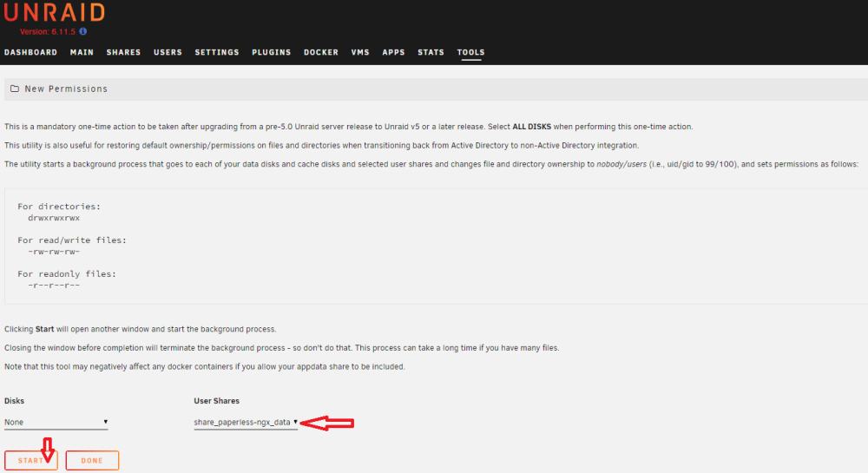Navigate to Users

point(168,52)
